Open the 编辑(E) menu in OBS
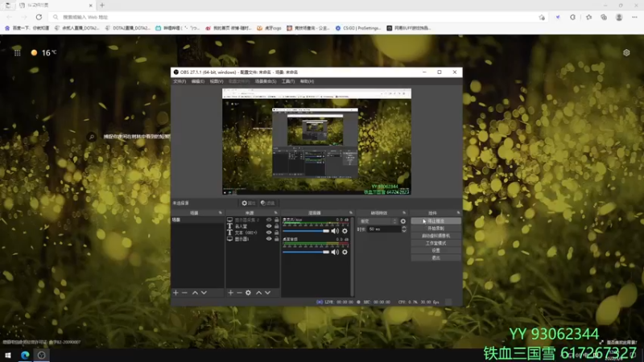 pyautogui.click(x=198, y=81)
